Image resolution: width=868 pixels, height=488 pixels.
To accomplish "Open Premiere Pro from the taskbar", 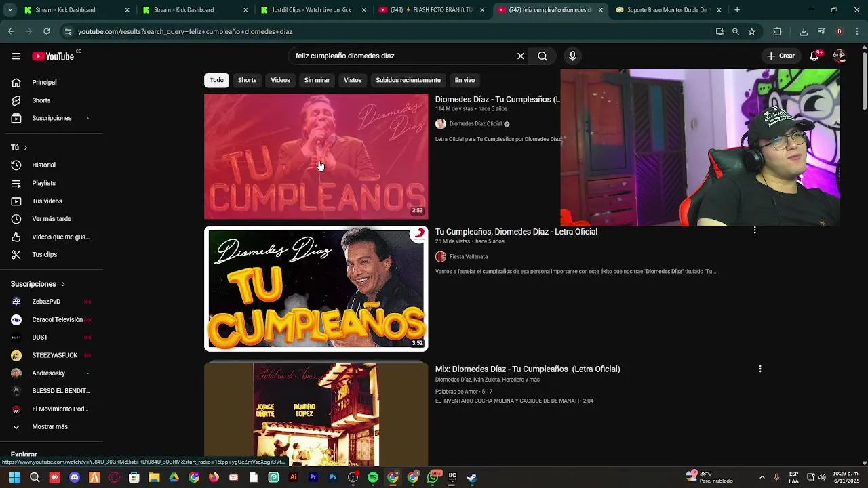I will [313, 477].
